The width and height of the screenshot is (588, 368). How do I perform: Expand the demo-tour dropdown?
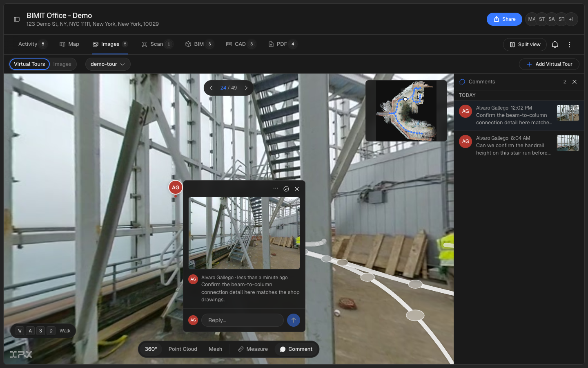[x=108, y=64]
